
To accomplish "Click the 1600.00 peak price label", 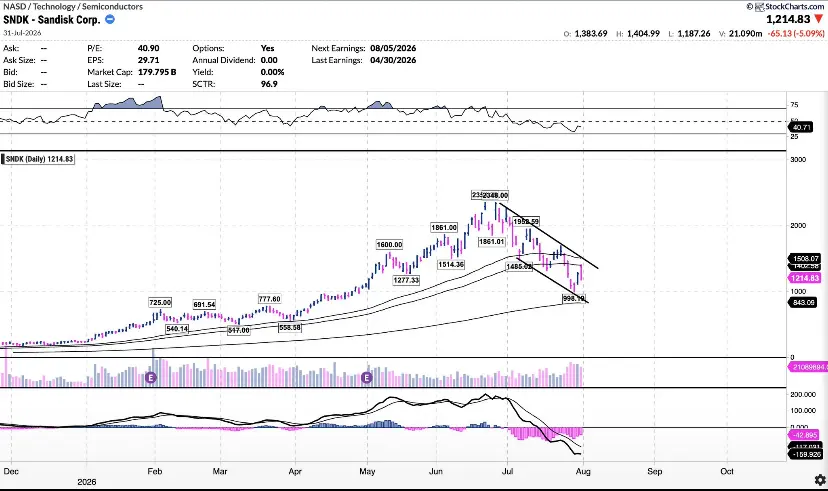I will [389, 244].
